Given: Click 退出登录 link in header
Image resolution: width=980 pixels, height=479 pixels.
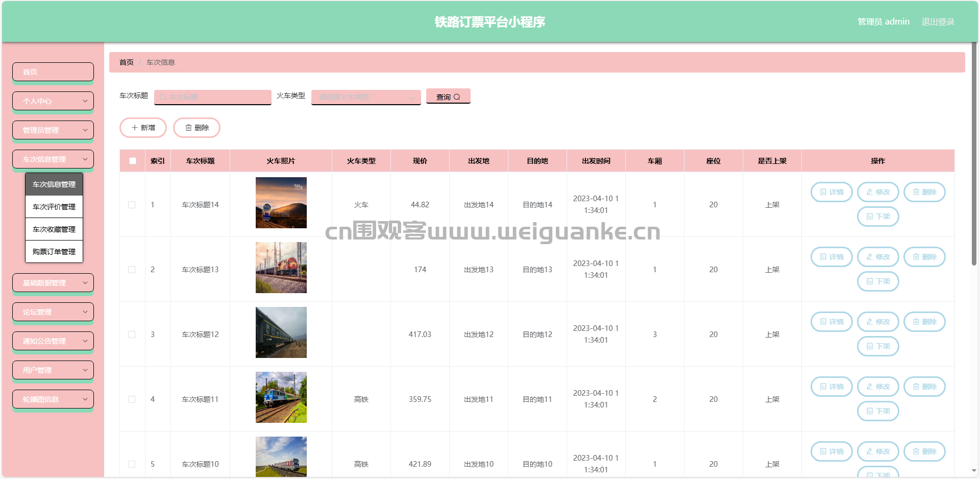Looking at the screenshot, I should coord(938,21).
